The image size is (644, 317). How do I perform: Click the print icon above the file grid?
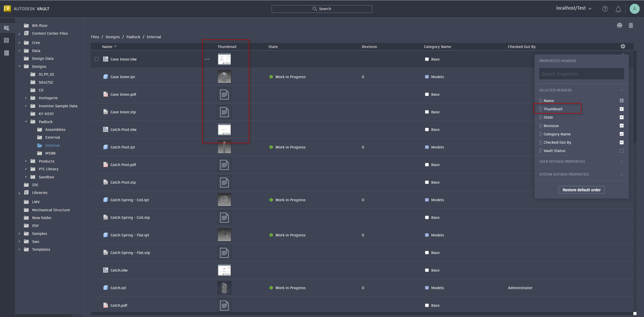tap(620, 25)
